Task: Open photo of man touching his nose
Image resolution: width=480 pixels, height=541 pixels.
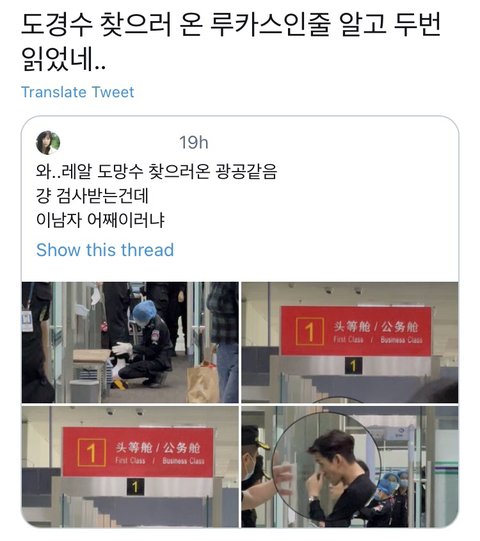Action: (x=350, y=466)
